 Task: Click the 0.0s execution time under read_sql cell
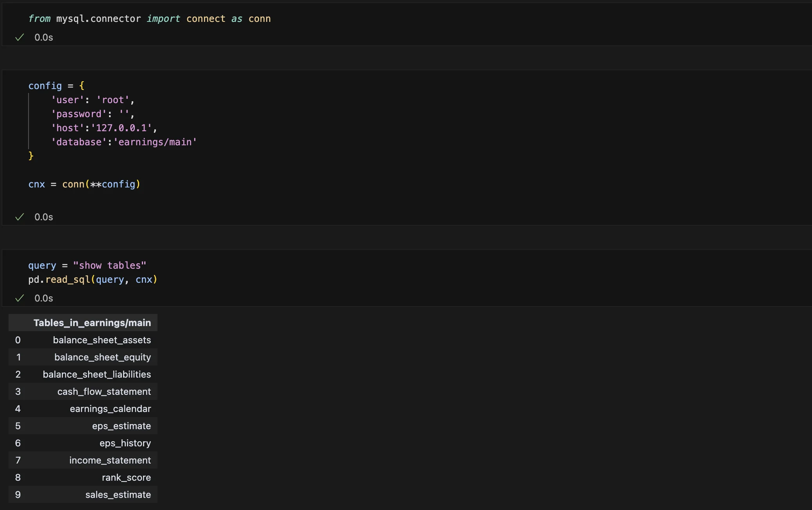tap(44, 298)
